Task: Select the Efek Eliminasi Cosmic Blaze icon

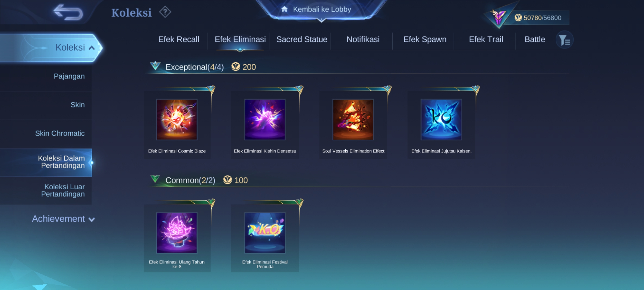Action: 177,119
